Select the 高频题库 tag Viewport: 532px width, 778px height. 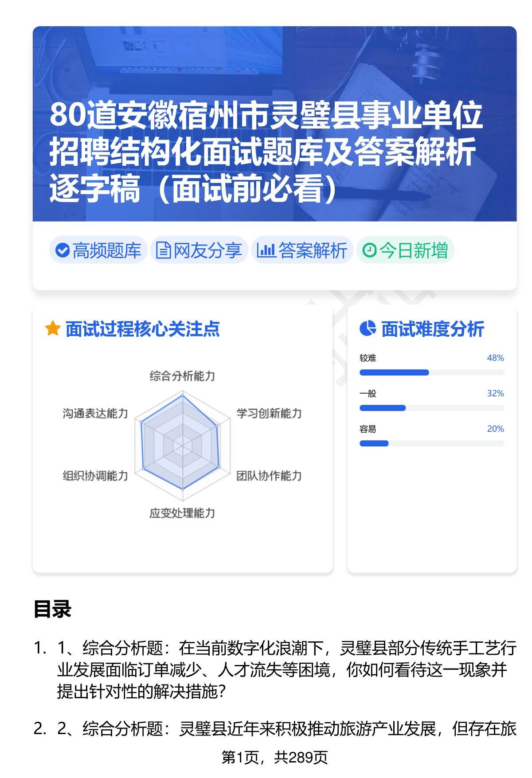point(98,250)
